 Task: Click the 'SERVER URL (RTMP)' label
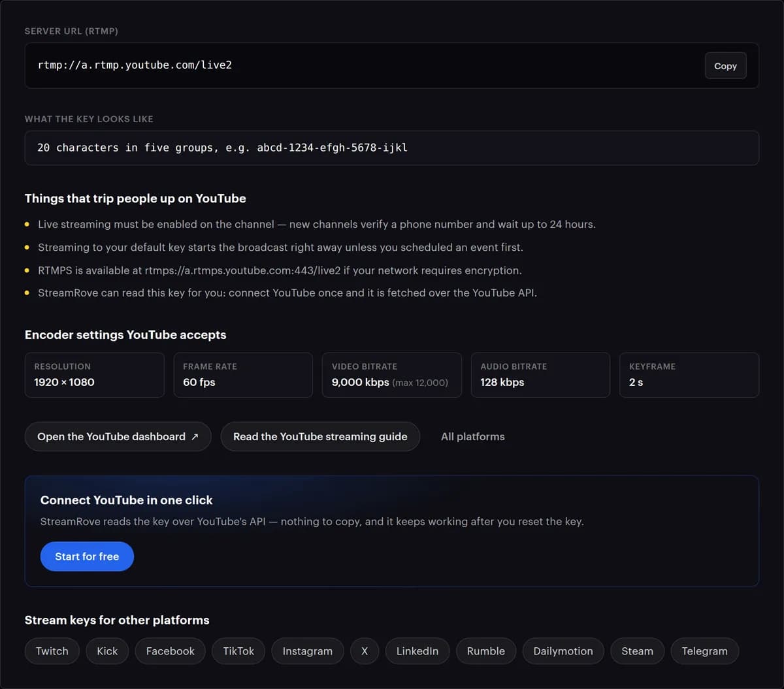tap(71, 31)
